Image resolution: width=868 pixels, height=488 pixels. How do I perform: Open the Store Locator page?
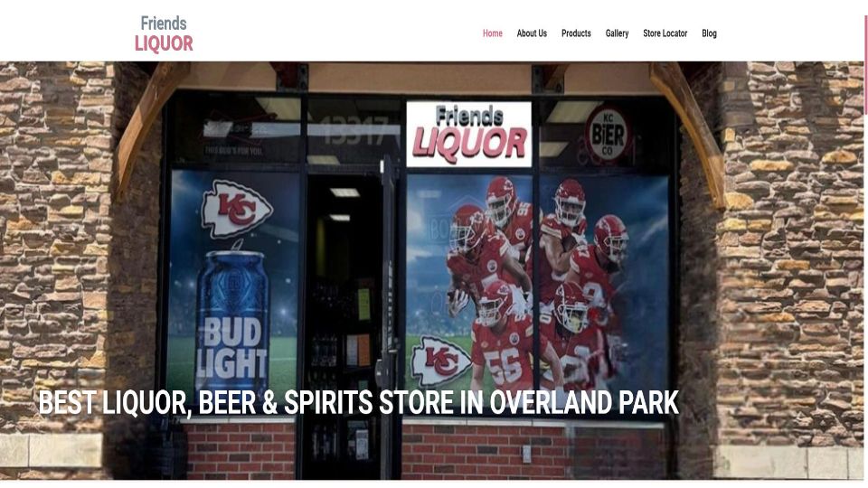point(665,33)
